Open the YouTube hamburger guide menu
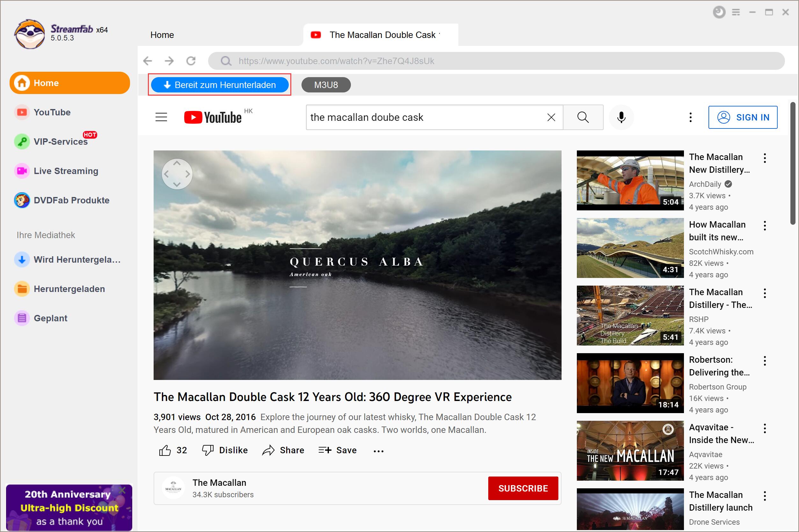The image size is (799, 532). [x=161, y=117]
